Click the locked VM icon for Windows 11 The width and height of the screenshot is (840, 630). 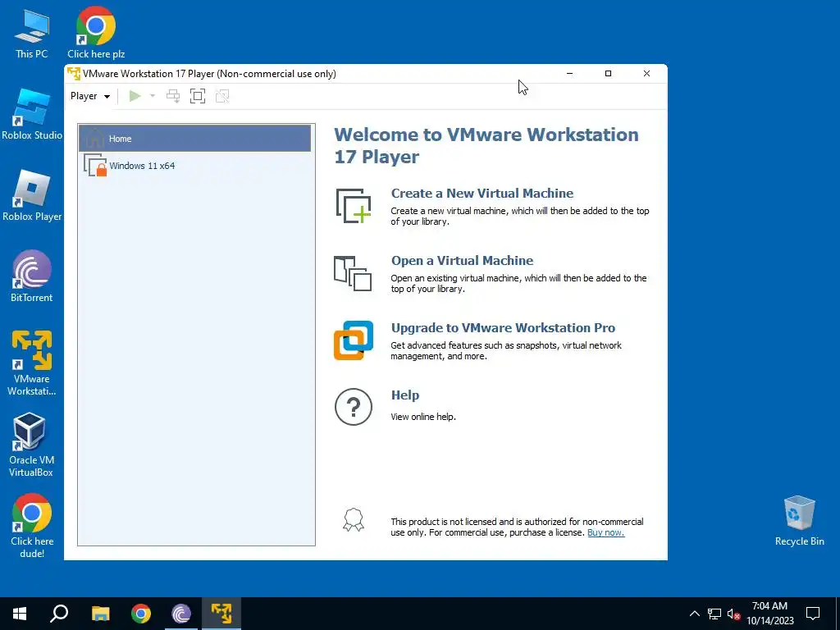point(95,166)
